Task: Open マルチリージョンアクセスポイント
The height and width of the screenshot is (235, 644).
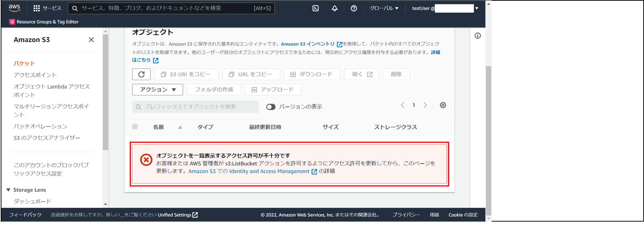Action: click(51, 111)
